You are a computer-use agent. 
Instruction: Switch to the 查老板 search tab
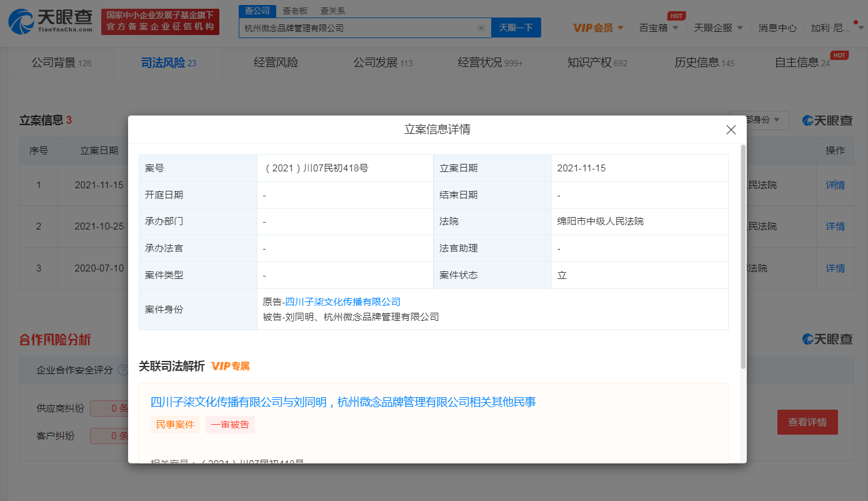pos(294,11)
